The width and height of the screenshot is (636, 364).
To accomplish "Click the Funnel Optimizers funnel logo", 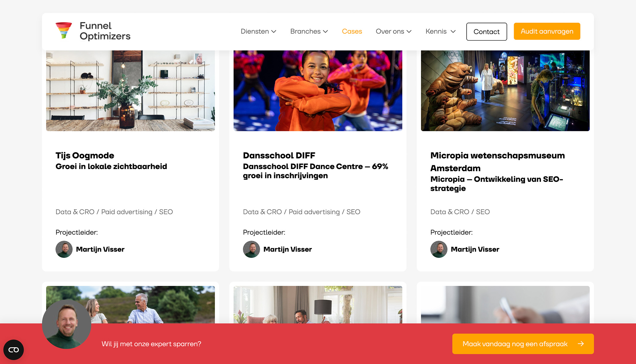I will coord(64,30).
